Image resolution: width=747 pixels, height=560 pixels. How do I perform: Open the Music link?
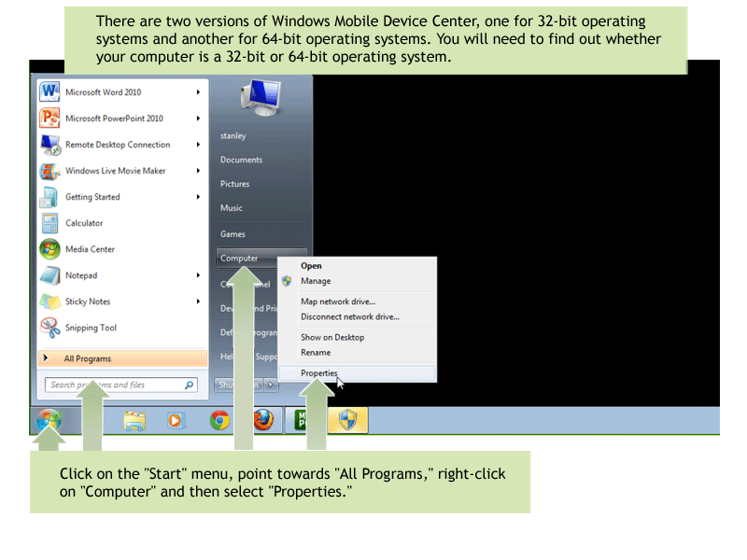tap(231, 208)
